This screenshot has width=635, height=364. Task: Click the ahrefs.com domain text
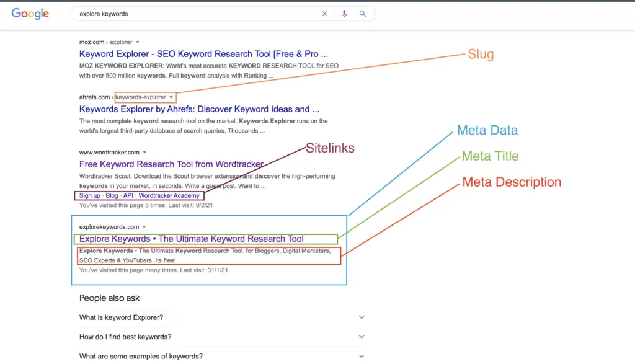(94, 97)
